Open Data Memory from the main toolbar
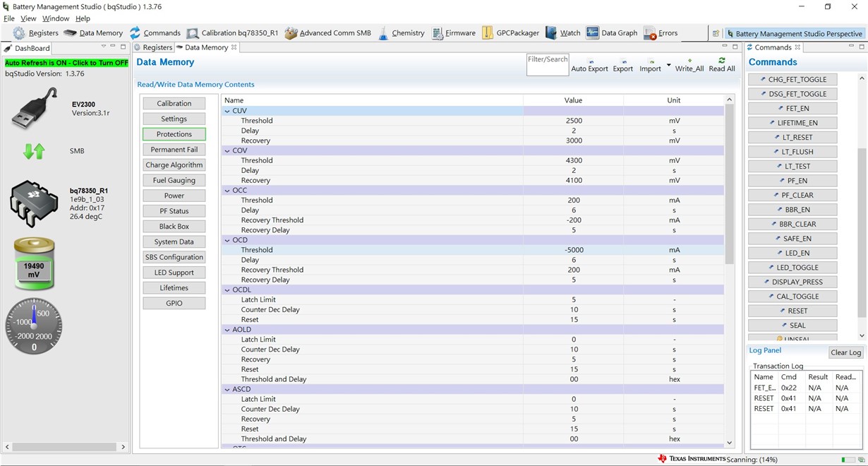 [x=93, y=33]
